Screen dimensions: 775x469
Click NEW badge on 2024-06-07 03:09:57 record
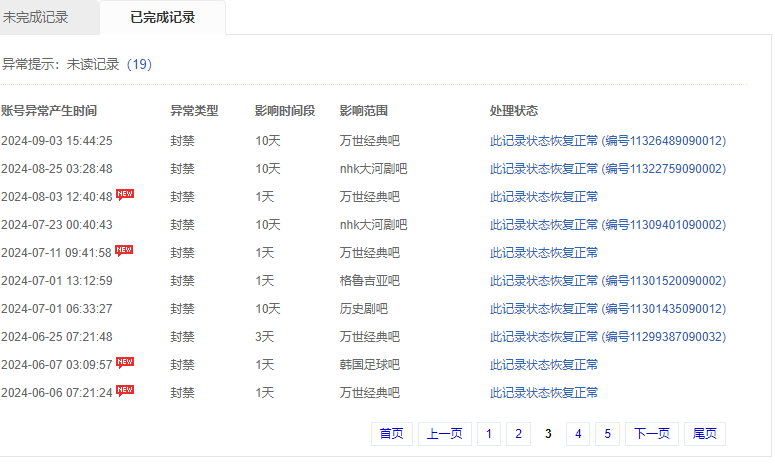tap(125, 362)
